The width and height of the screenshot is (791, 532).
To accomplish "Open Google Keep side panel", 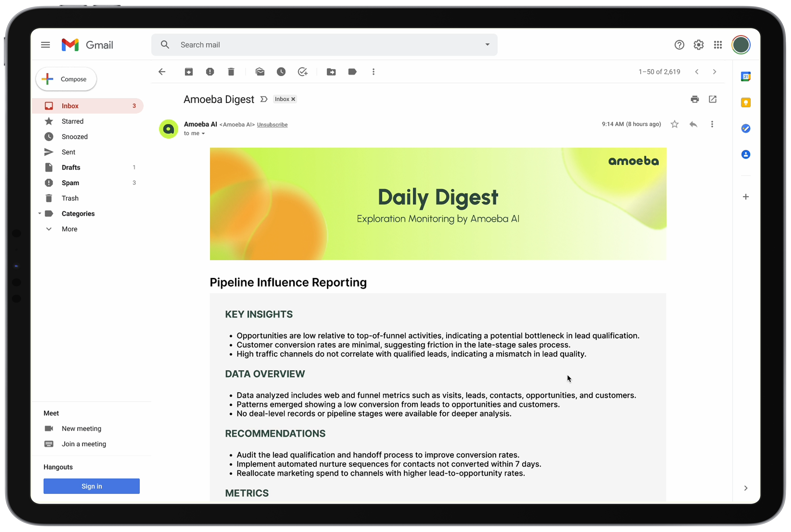I will click(x=746, y=102).
